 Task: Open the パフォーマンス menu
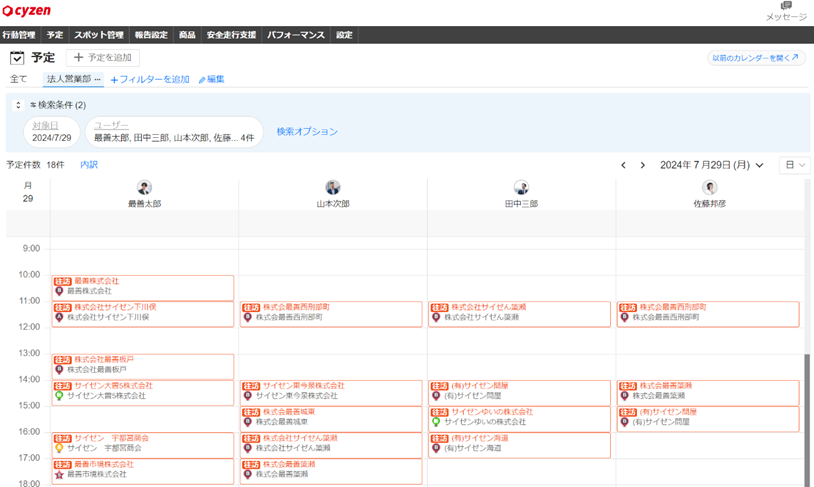click(x=296, y=35)
